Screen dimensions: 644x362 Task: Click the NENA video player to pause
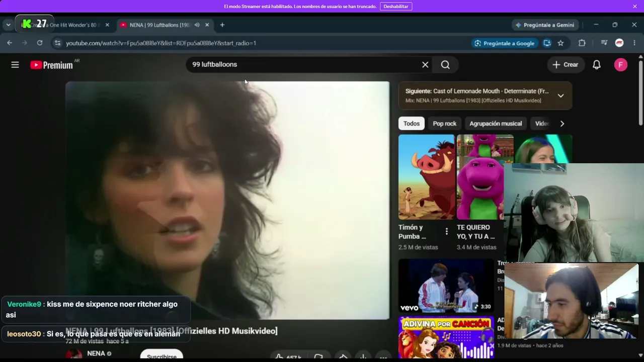point(227,200)
